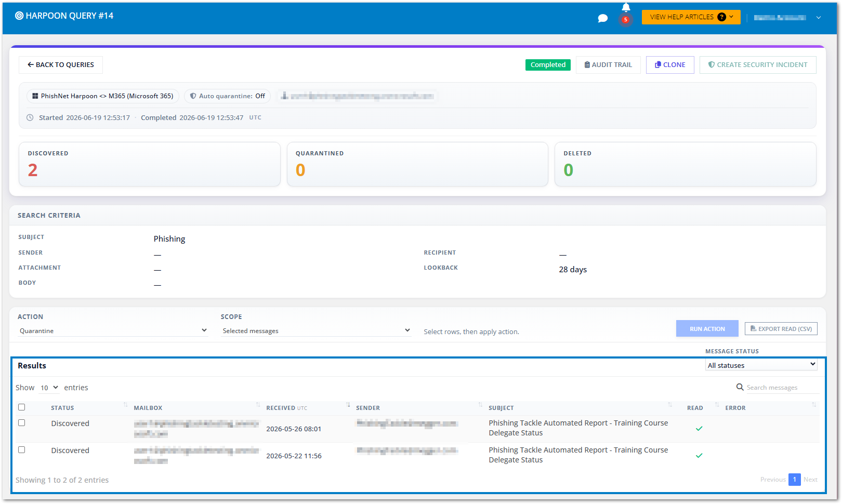Sort by the Received UTC column

click(287, 408)
